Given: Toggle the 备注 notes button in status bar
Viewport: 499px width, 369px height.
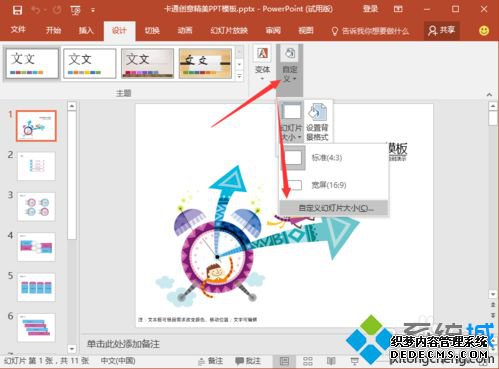Looking at the screenshot, I should [x=210, y=361].
